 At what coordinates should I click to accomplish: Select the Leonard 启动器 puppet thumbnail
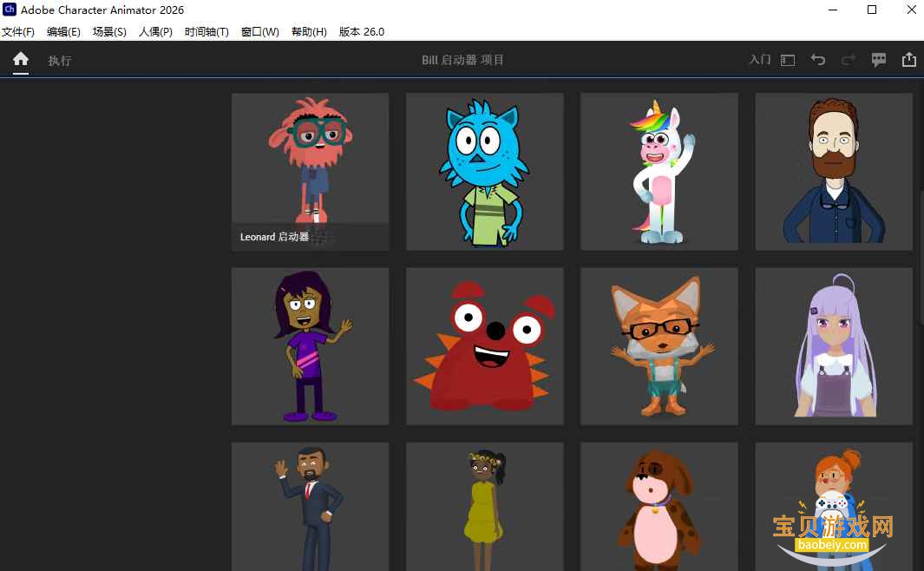point(310,172)
